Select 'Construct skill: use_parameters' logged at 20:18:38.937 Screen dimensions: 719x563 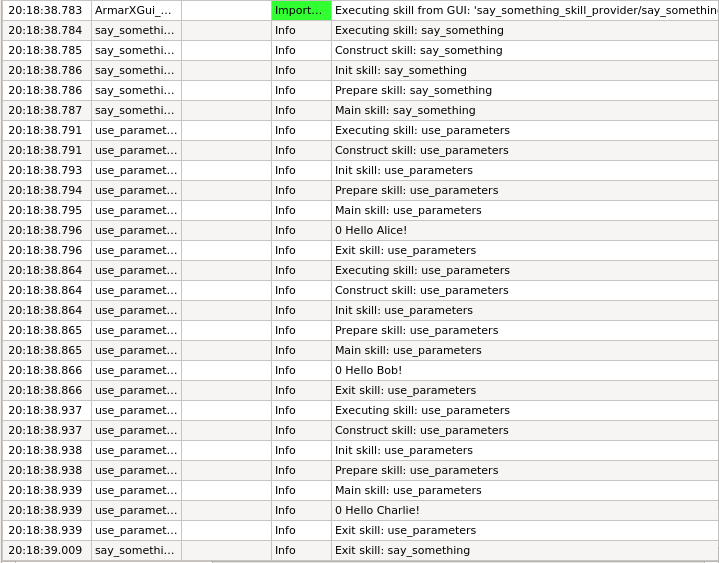pos(421,431)
